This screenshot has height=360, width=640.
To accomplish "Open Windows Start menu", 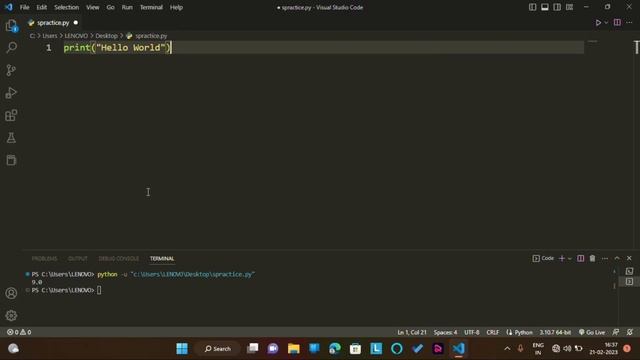I will tap(182, 349).
